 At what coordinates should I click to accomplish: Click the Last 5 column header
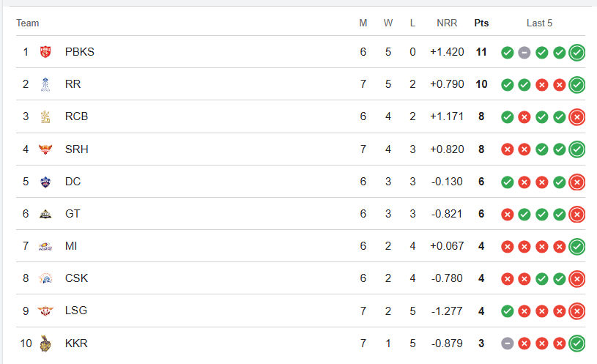(x=539, y=23)
